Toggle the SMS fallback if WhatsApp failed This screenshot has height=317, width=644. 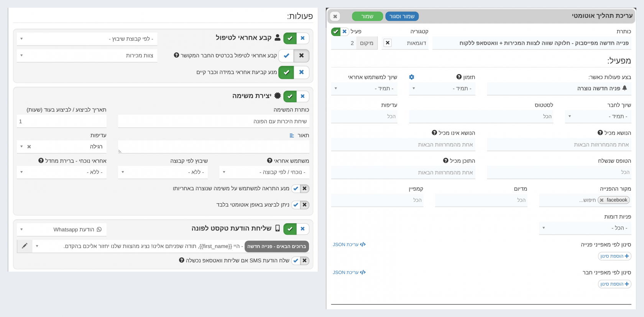tap(300, 261)
